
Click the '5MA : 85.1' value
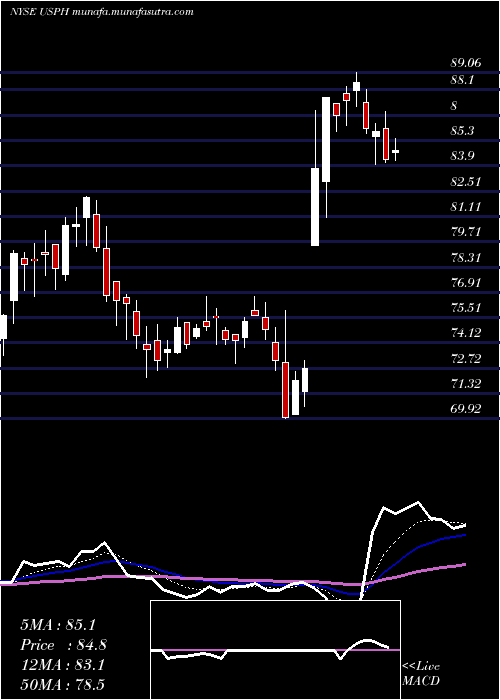pos(58,625)
